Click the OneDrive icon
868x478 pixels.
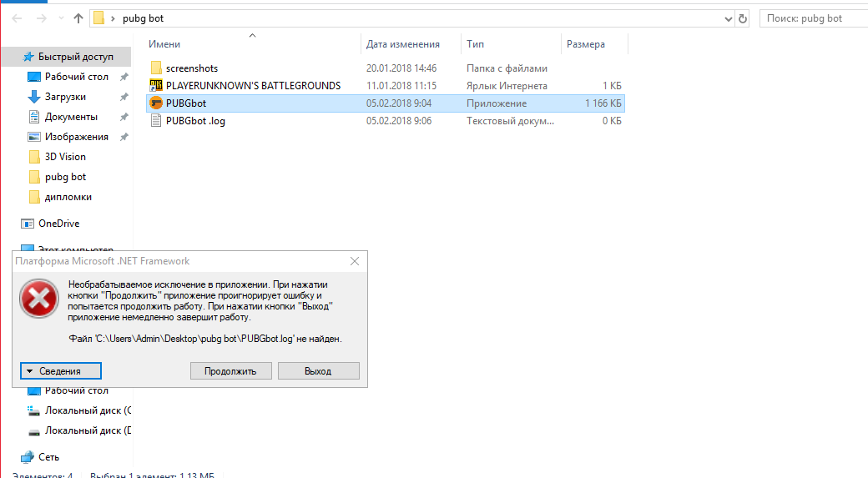click(27, 224)
